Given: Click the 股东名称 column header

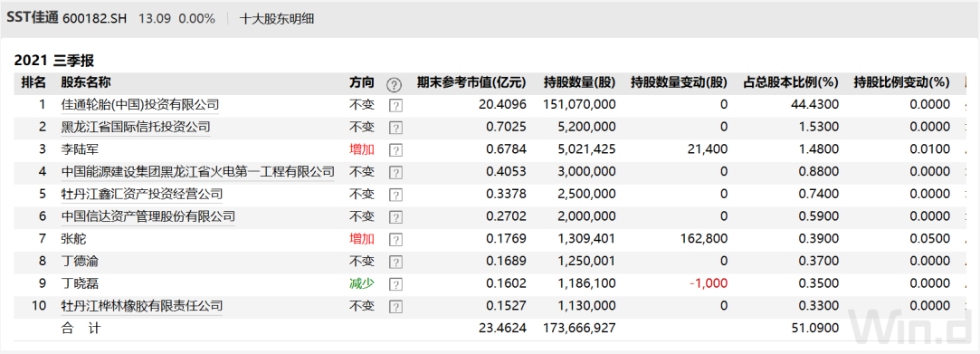Looking at the screenshot, I should point(86,82).
